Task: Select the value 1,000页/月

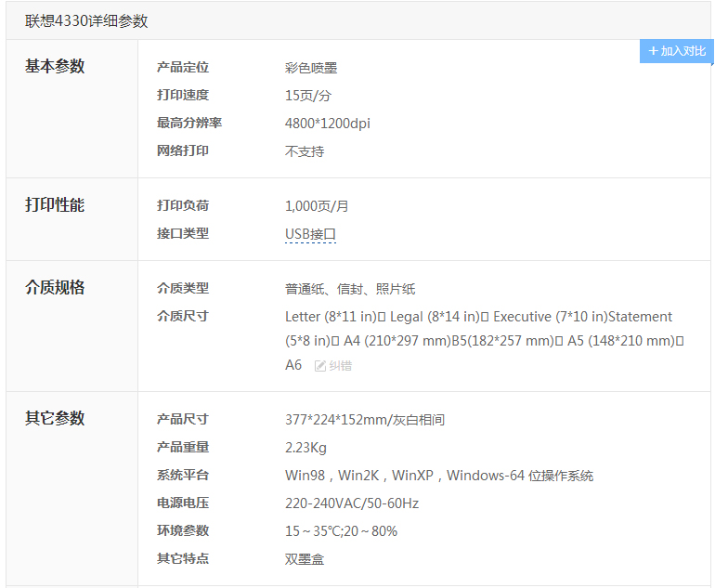Action: [x=317, y=206]
